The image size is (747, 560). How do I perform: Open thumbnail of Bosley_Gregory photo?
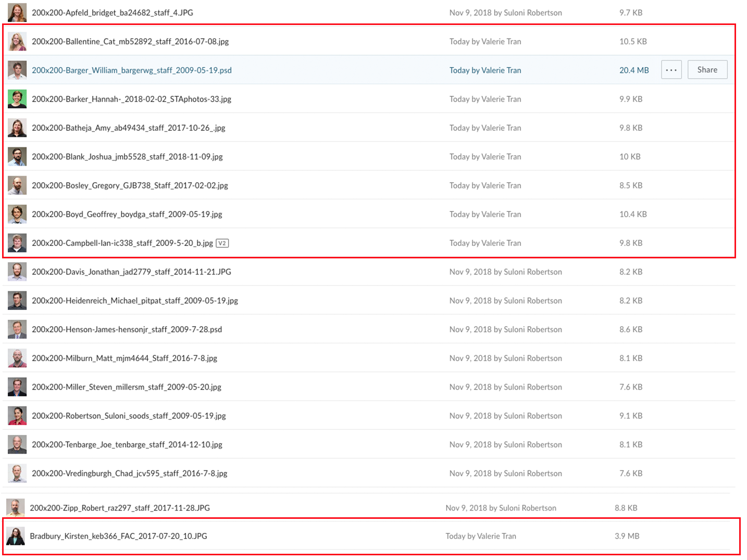coord(17,185)
